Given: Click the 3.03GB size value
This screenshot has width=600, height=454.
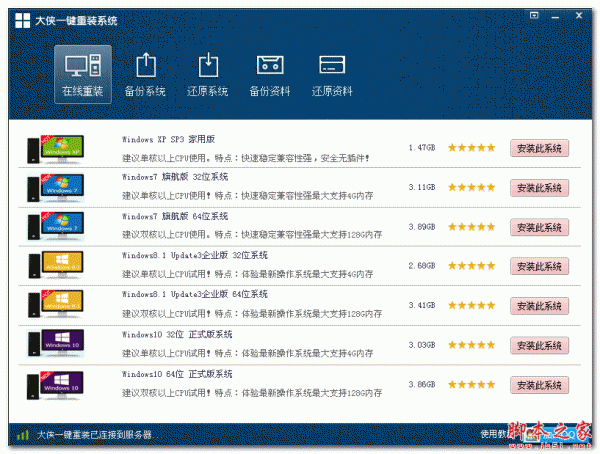Looking at the screenshot, I should click(422, 345).
